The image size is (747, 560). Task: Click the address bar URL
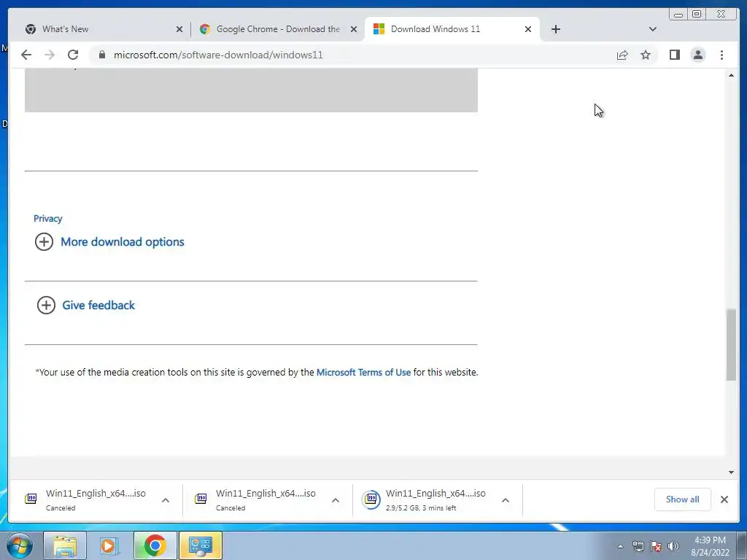click(x=218, y=55)
